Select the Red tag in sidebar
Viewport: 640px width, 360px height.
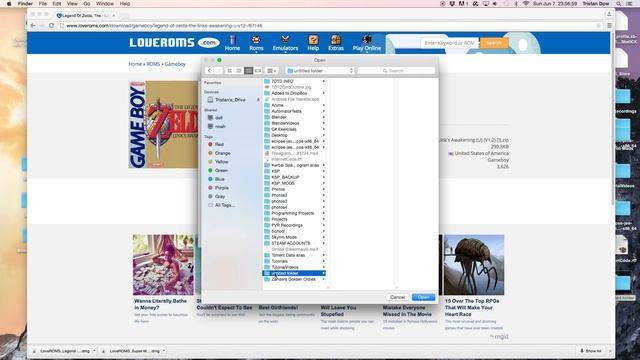click(x=219, y=144)
